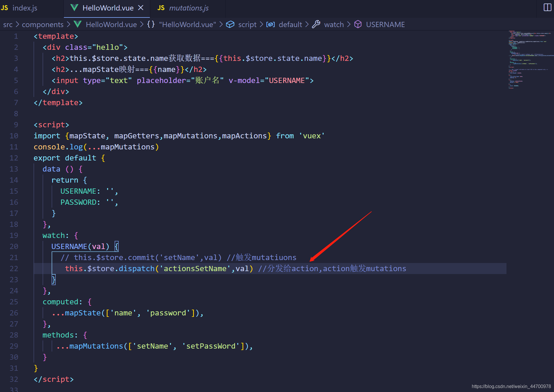Screen dimensions: 554x392
Task: Close the HelloWorld.vue tab
Action: point(141,8)
